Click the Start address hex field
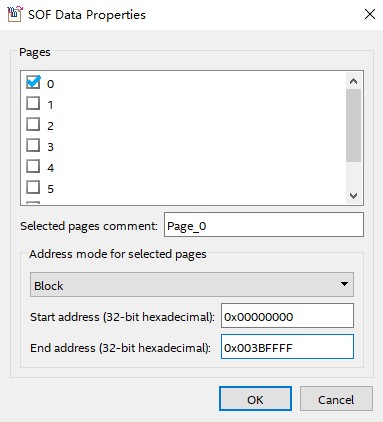Viewport: 383px width, 422px height. click(287, 316)
